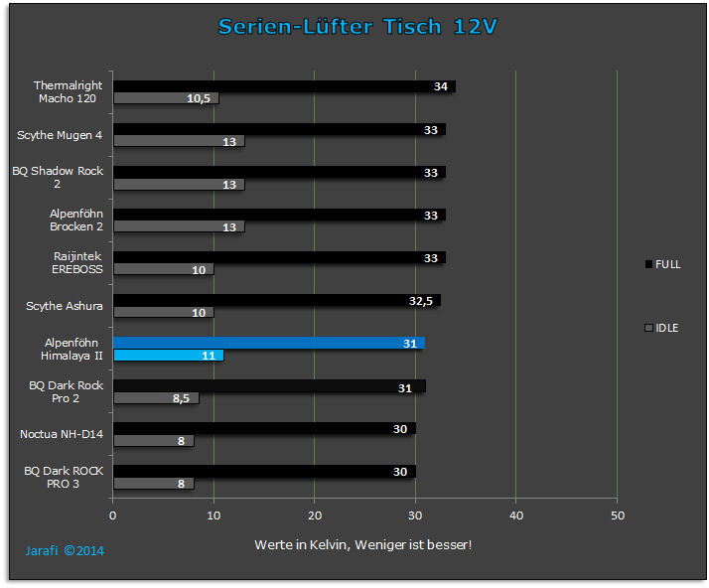The image size is (709, 588).
Task: Click the Scythe Ashura idle bar 10
Action: click(x=163, y=312)
